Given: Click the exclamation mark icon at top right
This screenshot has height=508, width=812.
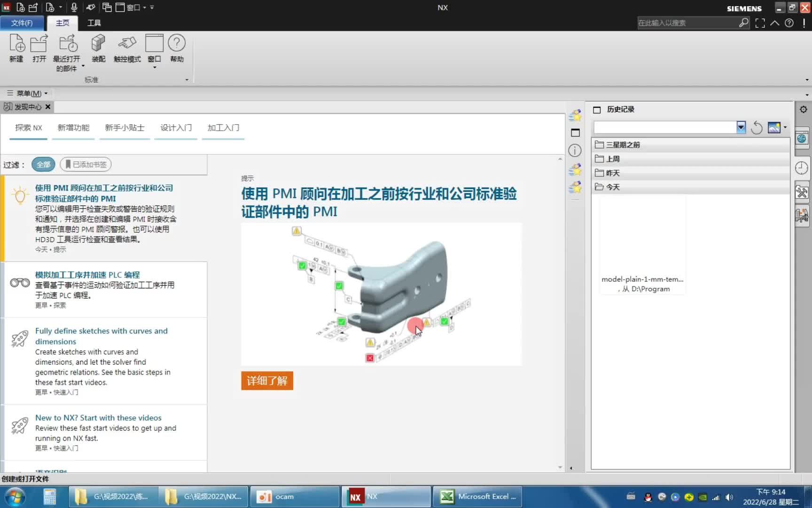Looking at the screenshot, I should point(804,23).
